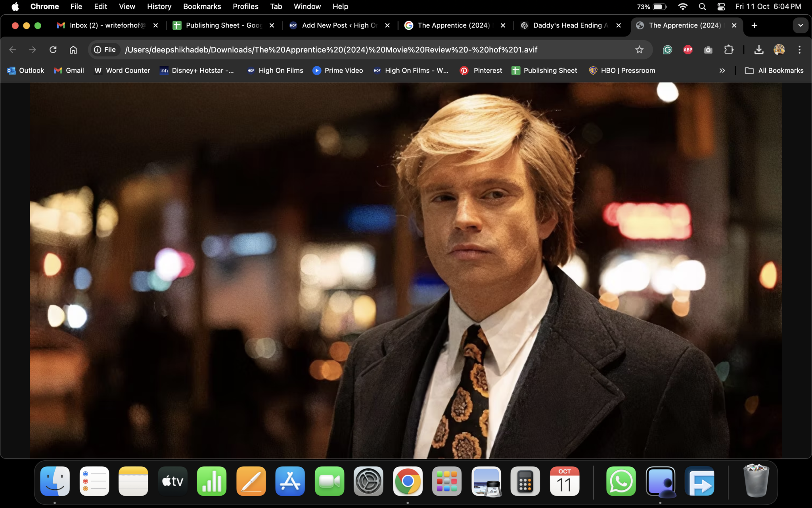Open FaceTime from the Dock
This screenshot has height=508, width=812.
(x=329, y=481)
